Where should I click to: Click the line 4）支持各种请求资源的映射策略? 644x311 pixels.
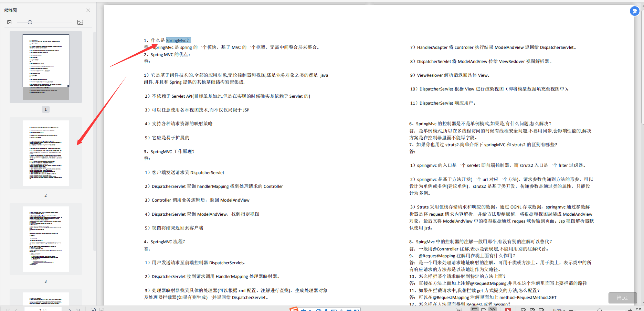pos(178,124)
